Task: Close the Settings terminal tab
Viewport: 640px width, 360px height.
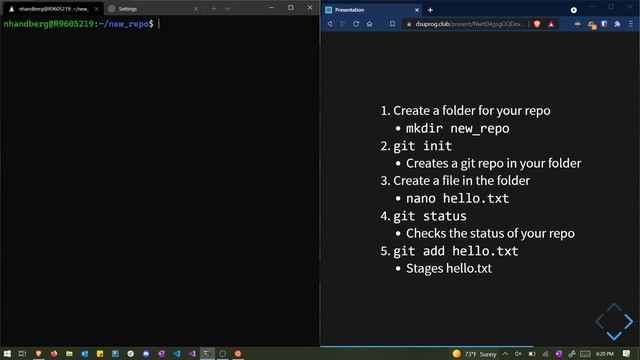Action: pos(196,9)
